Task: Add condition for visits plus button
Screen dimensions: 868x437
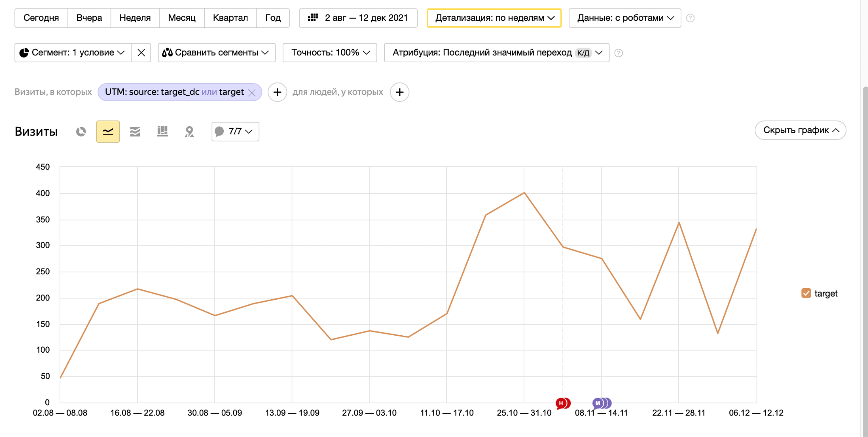Action: click(x=277, y=92)
